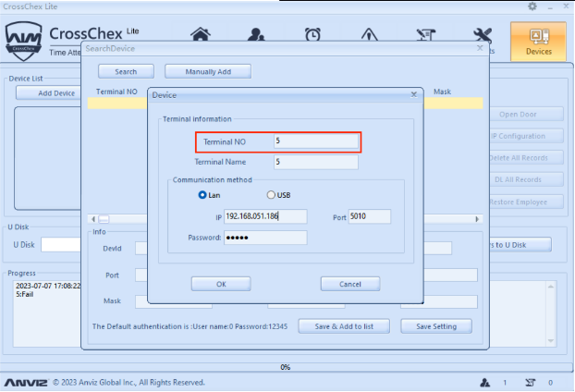The height and width of the screenshot is (392, 575).
Task: Minimize the CrossChex Lite window
Action: click(550, 6)
